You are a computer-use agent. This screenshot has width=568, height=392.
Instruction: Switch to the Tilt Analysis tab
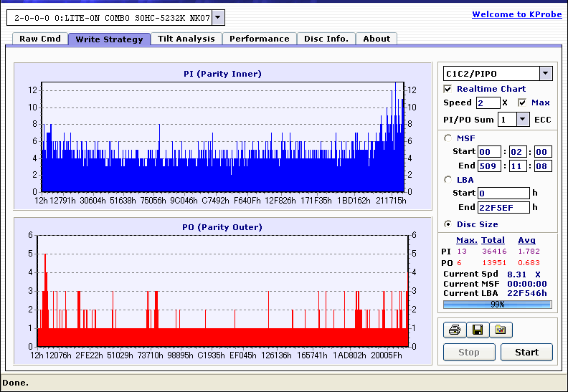(186, 39)
